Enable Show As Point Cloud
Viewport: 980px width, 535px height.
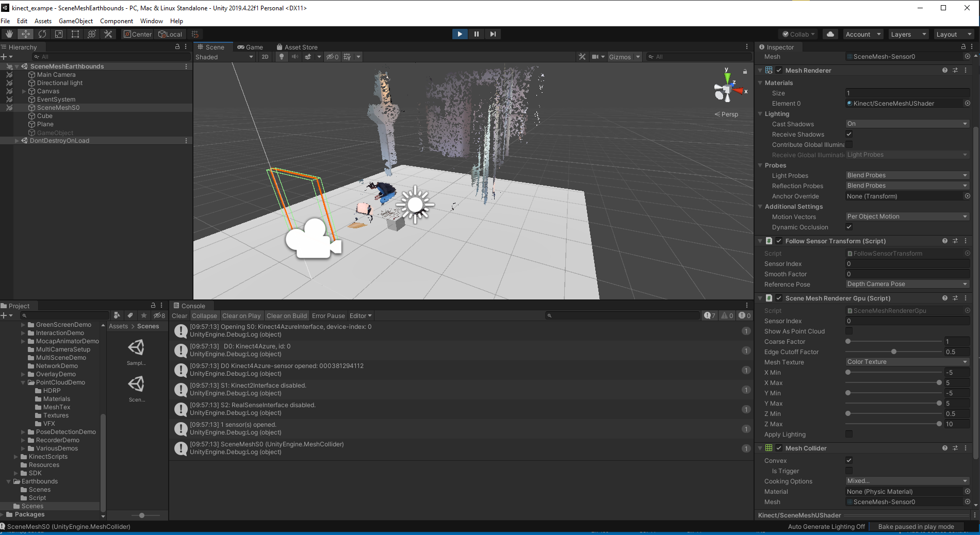(x=849, y=331)
